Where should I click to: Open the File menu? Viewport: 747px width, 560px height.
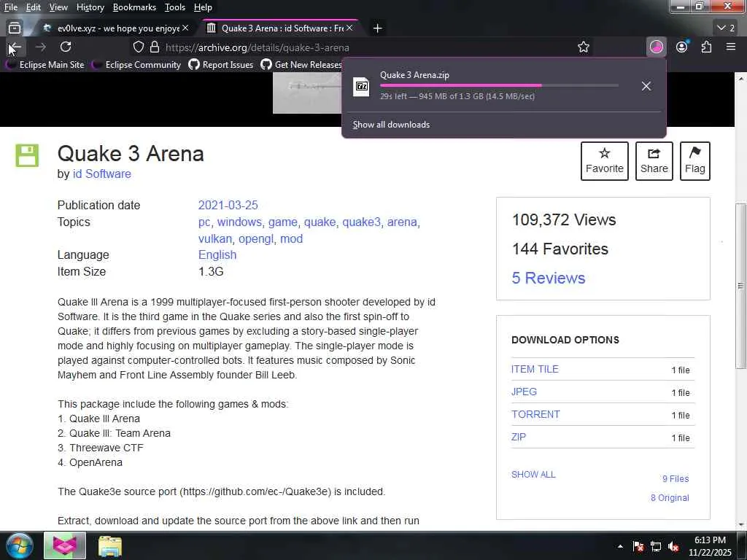pyautogui.click(x=10, y=7)
